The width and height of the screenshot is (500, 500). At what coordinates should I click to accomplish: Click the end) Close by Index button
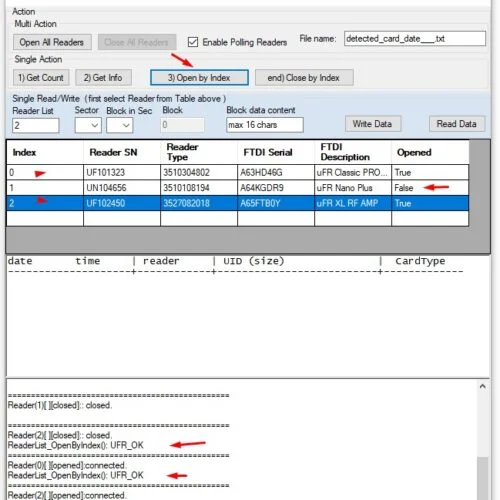click(x=304, y=78)
